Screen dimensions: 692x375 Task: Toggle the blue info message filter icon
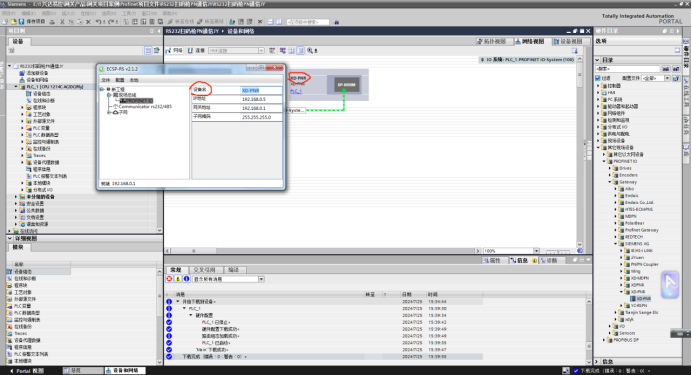(186, 279)
